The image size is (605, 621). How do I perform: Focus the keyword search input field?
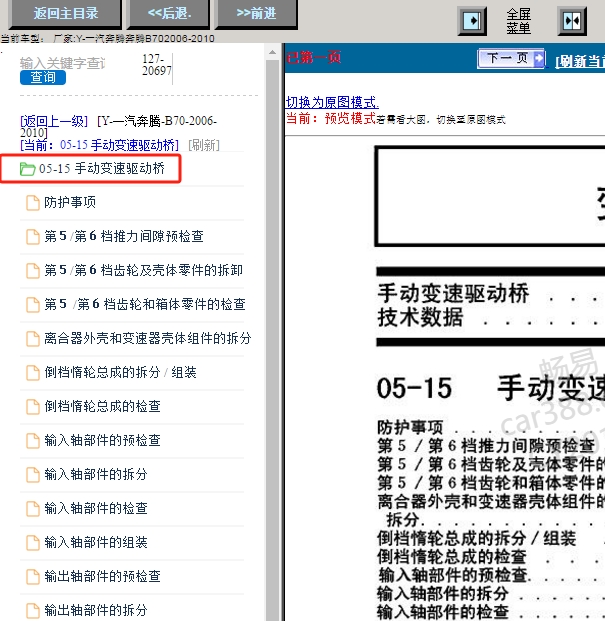tap(63, 63)
